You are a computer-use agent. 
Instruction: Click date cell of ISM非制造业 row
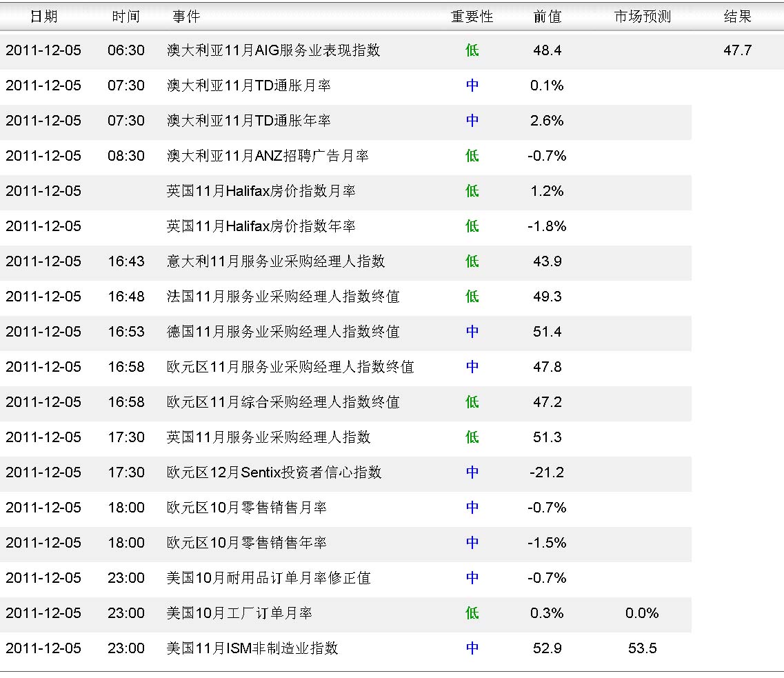[43, 648]
